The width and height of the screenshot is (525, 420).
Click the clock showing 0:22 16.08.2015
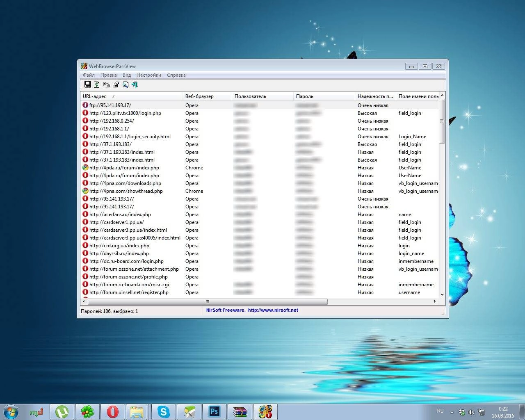pos(503,412)
